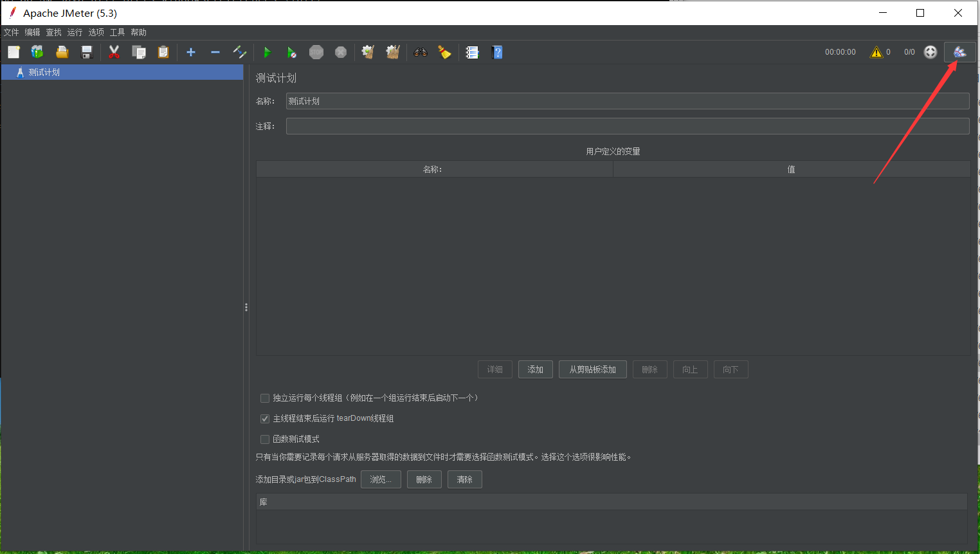Open the 编辑 menu

point(32,32)
